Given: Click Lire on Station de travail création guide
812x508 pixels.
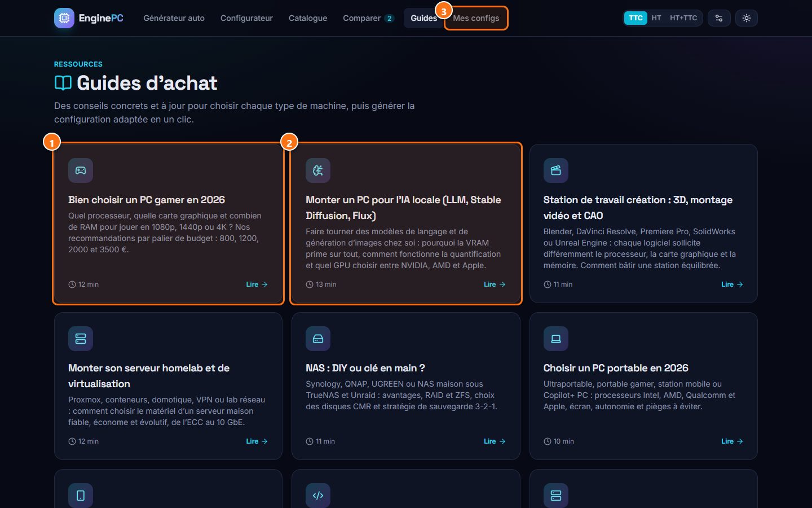Looking at the screenshot, I should [x=732, y=284].
